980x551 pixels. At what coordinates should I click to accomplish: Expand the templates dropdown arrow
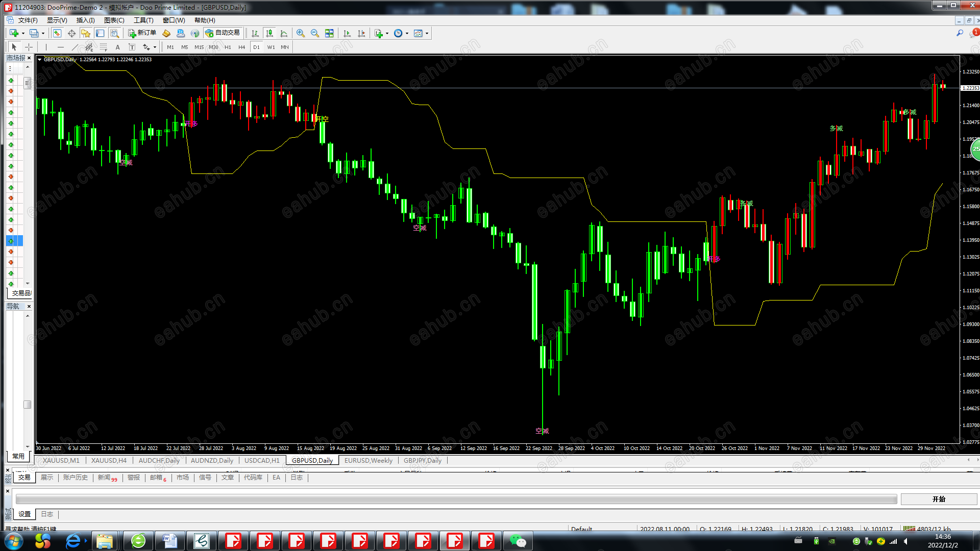[x=427, y=33]
